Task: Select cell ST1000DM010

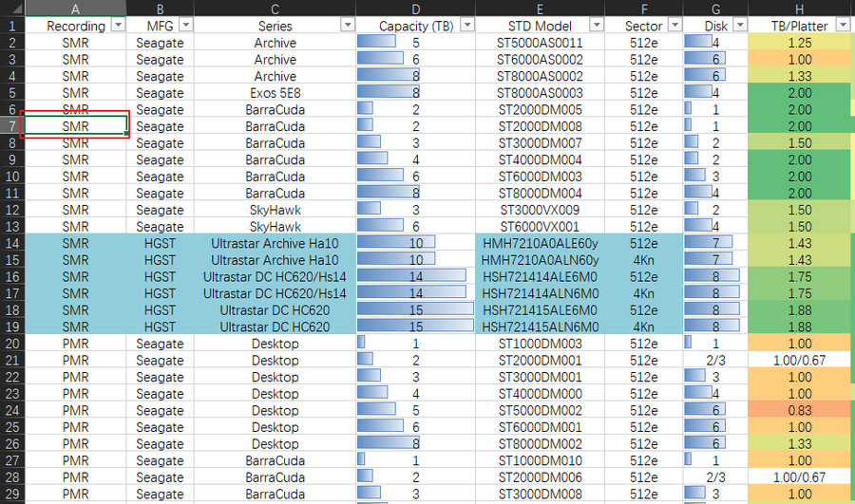Action: pos(540,460)
